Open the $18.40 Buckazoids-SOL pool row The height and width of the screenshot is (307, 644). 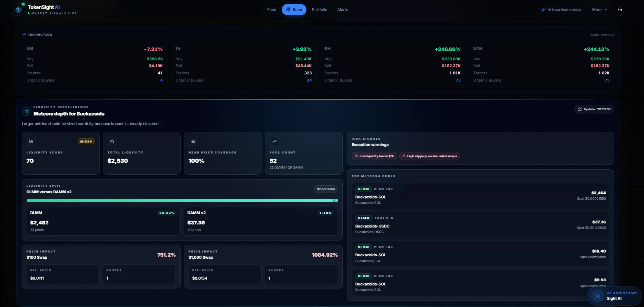coord(480,254)
